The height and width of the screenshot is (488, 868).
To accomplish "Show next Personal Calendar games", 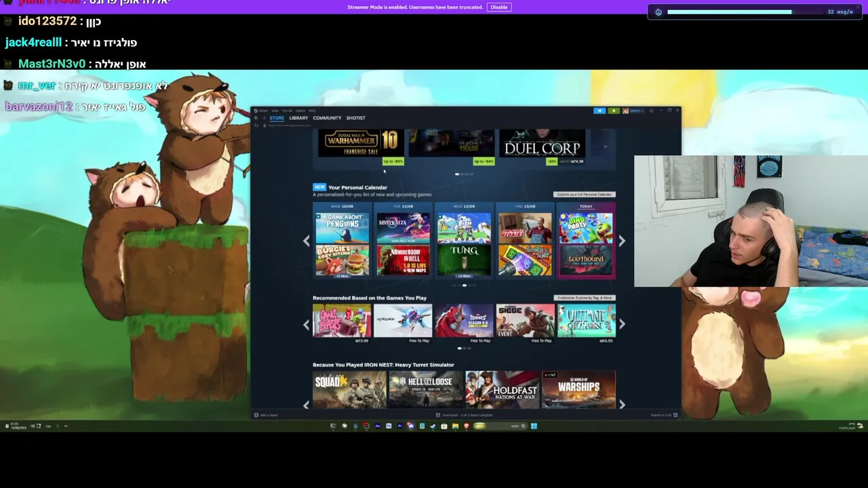I will [x=622, y=241].
